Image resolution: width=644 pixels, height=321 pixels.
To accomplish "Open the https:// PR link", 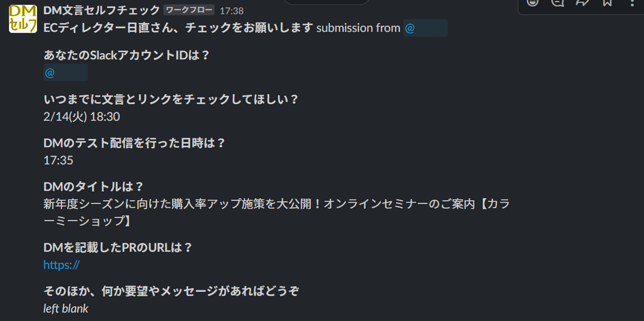I will pyautogui.click(x=61, y=265).
